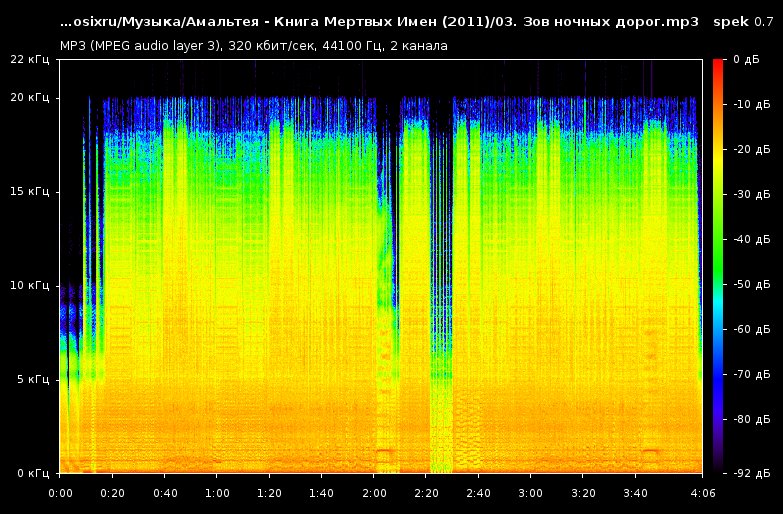Viewport: 783px width, 514px height.
Task: Click the '10 кГц' frequency axis label
Action: (29, 285)
